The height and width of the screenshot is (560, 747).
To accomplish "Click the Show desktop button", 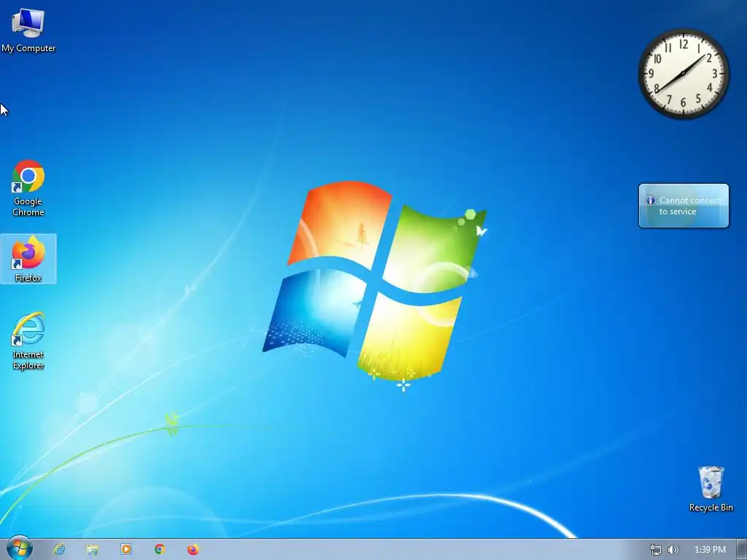I will tap(742, 550).
